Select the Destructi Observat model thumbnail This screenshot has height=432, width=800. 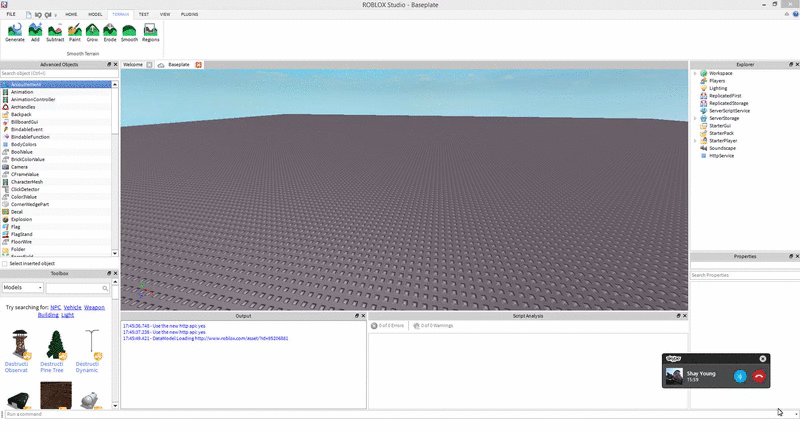click(19, 344)
